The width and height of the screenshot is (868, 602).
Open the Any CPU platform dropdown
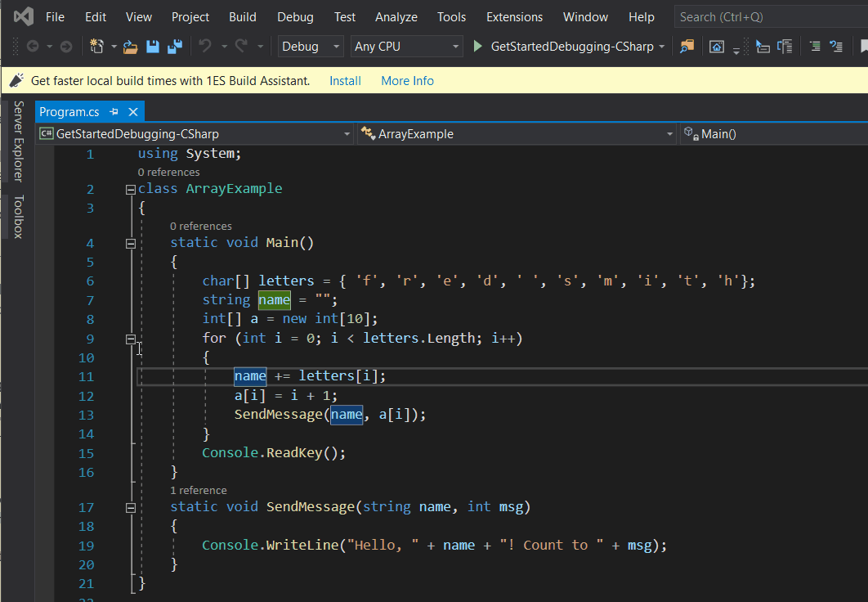(407, 47)
